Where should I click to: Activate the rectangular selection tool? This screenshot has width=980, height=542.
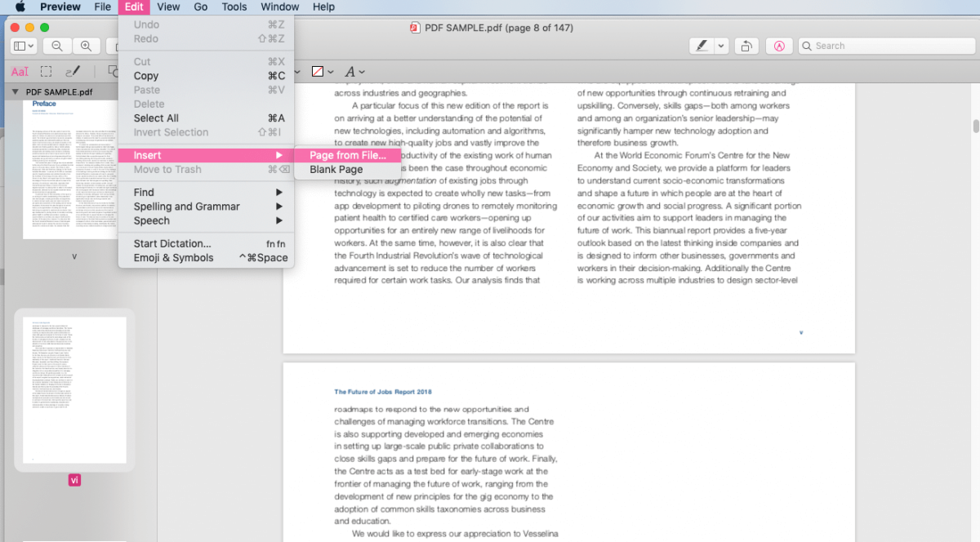(47, 71)
